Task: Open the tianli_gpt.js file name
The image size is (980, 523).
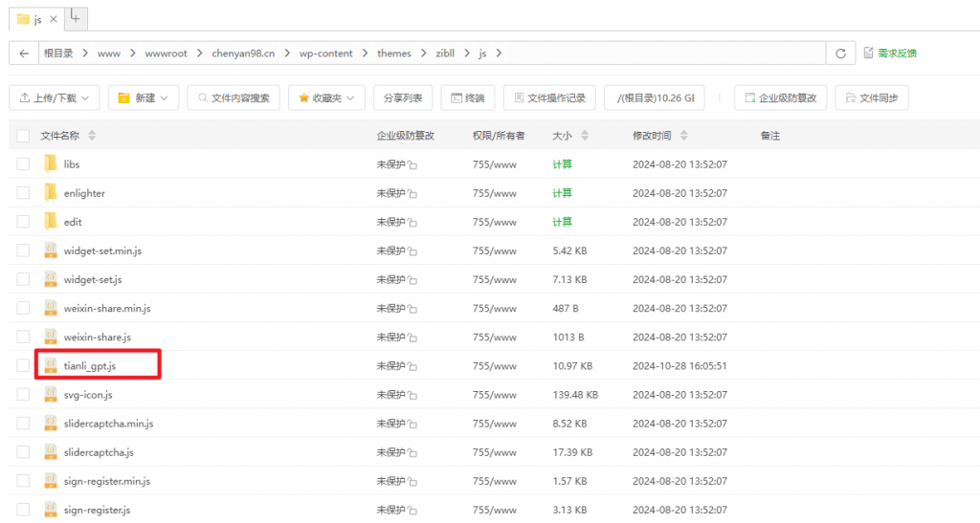Action: point(90,366)
